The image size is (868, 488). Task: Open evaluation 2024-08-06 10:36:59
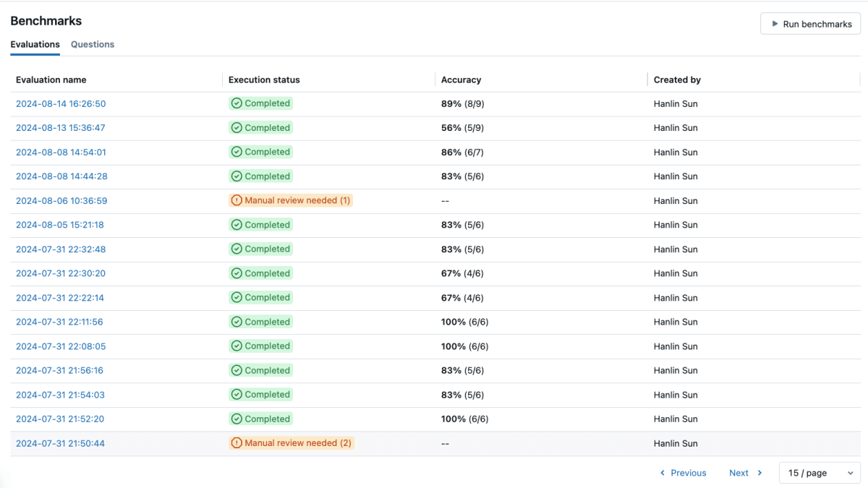pos(61,200)
